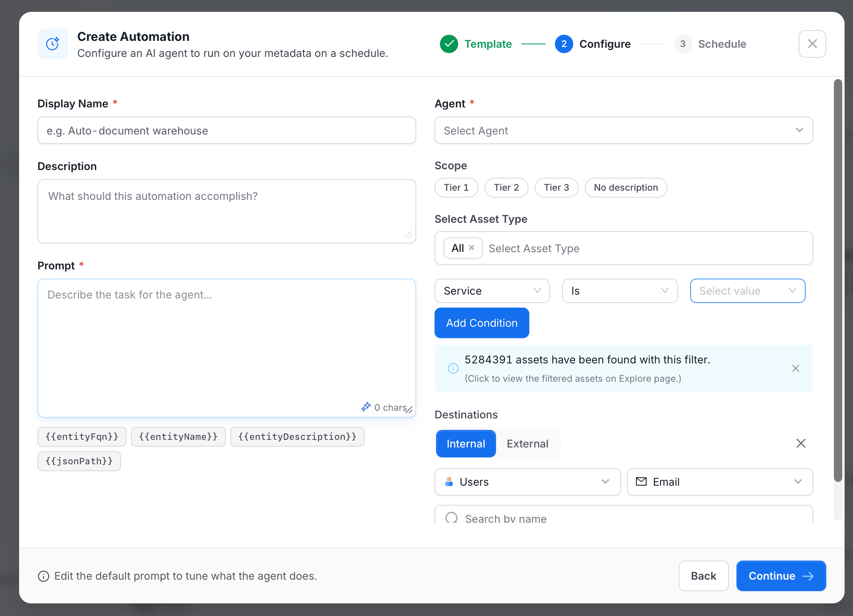Click the Email envelope icon
Screen dimensions: 853x616
(x=641, y=481)
